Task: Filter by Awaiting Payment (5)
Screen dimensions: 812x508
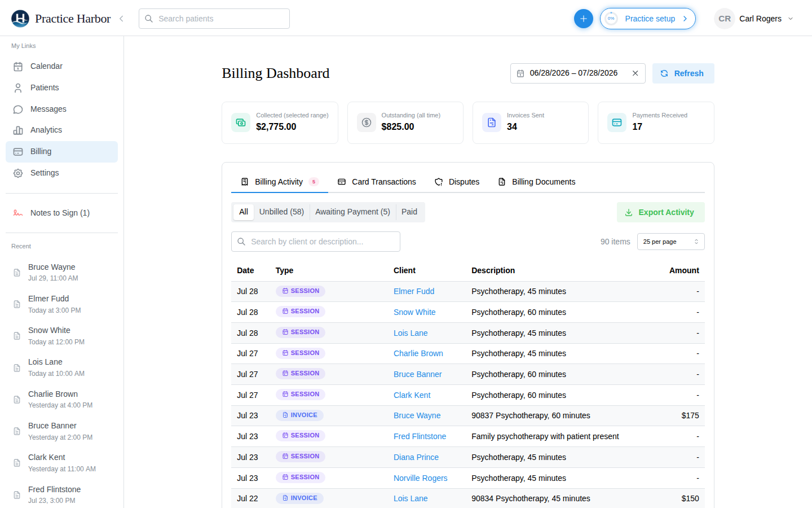Action: (352, 212)
